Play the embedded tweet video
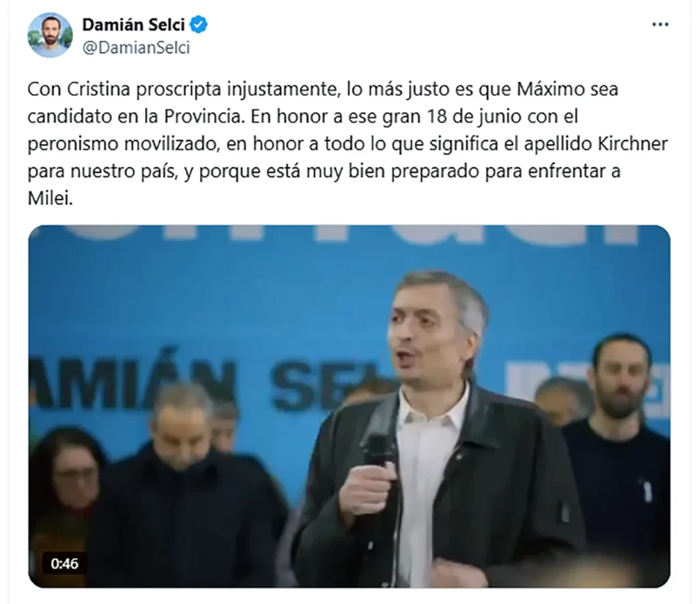Image resolution: width=700 pixels, height=604 pixels. pos(349,406)
